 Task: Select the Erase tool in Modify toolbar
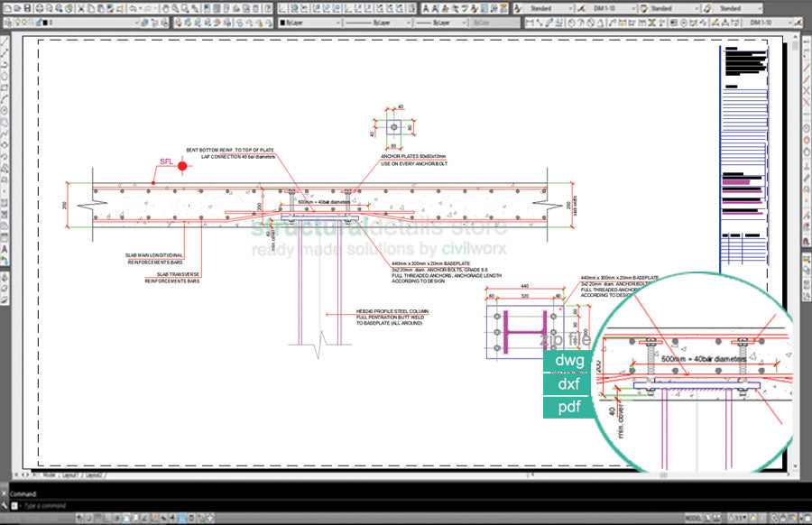[806, 40]
